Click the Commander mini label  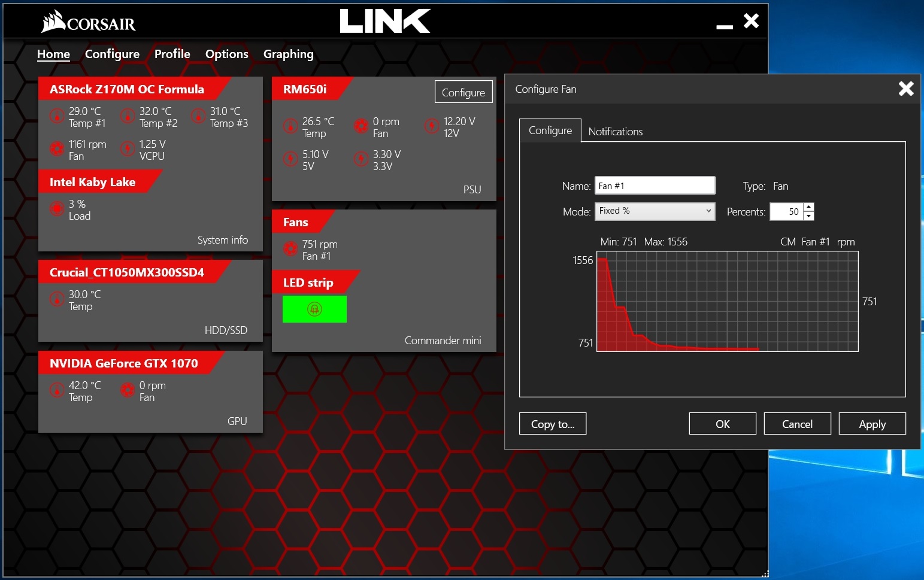pyautogui.click(x=443, y=341)
